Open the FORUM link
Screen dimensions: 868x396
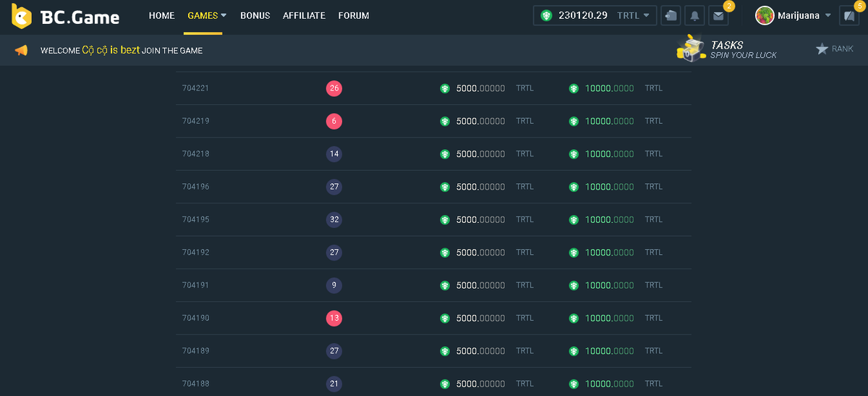tap(353, 15)
